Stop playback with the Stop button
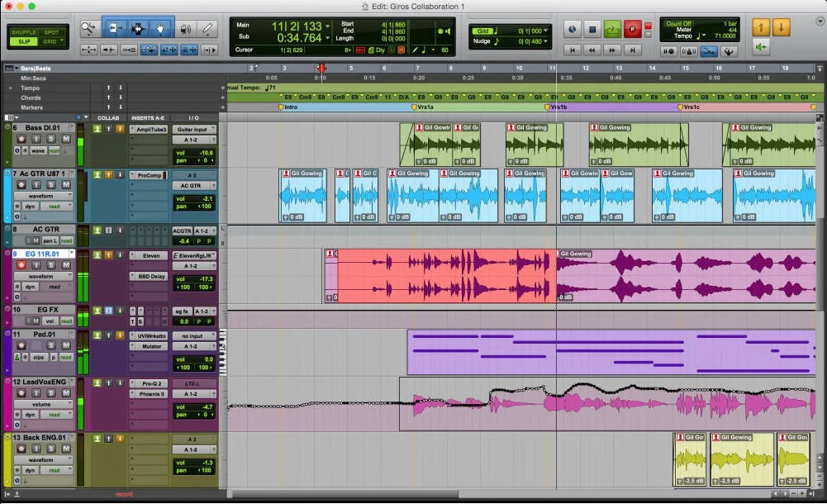 [x=592, y=29]
